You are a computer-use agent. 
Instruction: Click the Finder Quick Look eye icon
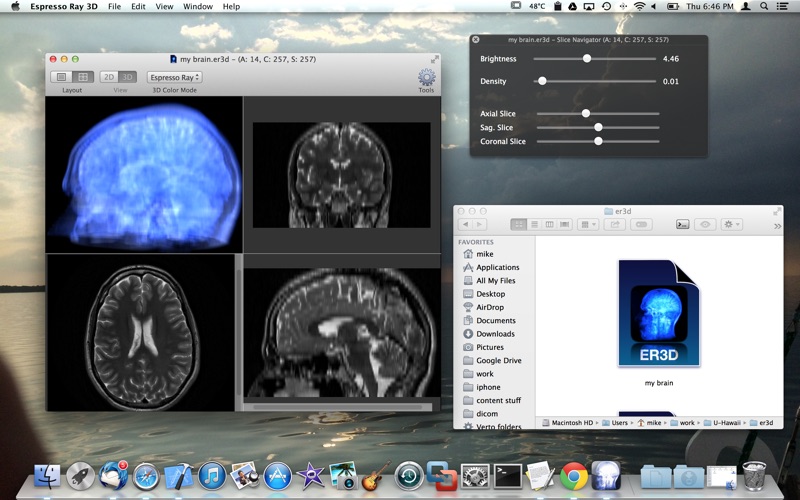(705, 225)
